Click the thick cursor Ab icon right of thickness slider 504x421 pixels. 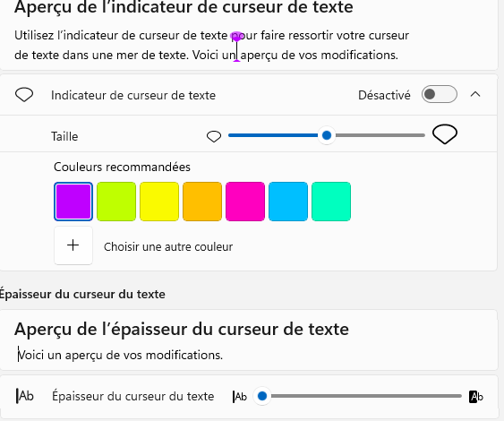476,397
